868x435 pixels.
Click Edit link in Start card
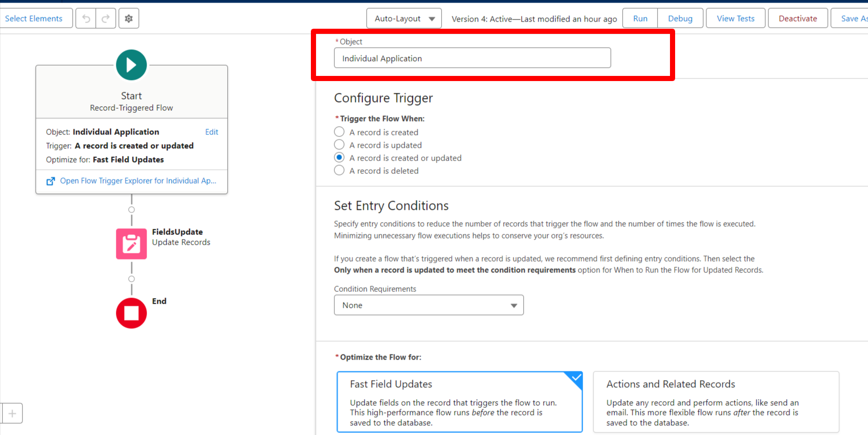(x=211, y=132)
